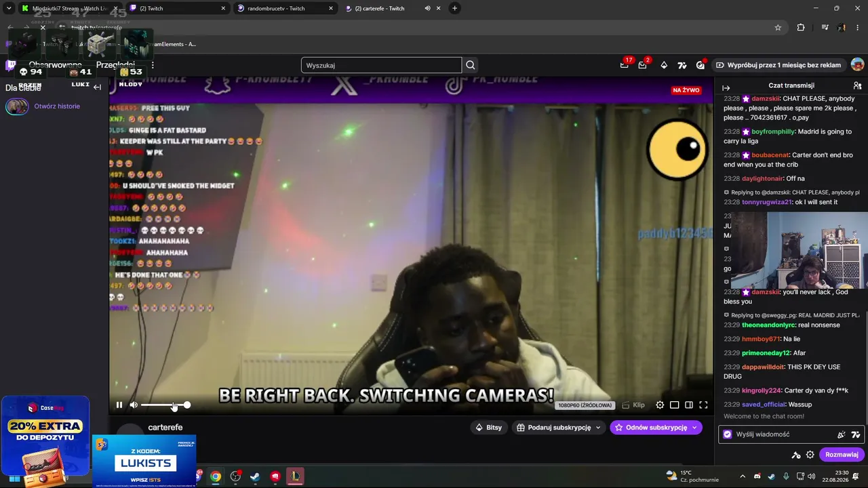
Task: Click the NA ŻYWO live badge
Action: 686,90
